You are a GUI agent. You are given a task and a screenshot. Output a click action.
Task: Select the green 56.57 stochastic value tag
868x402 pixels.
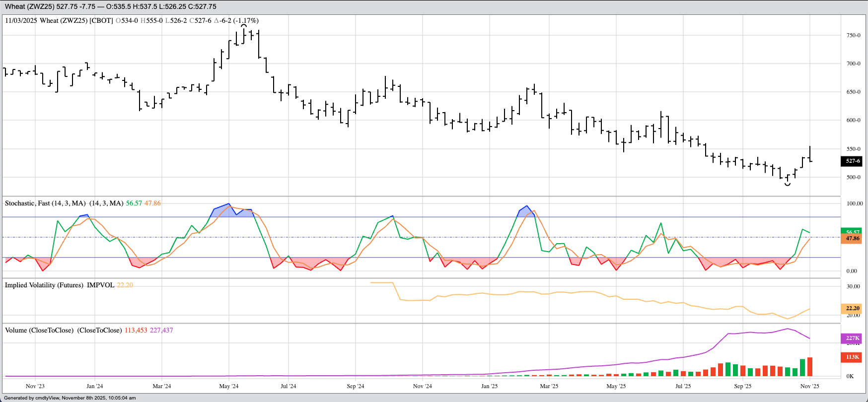853,232
